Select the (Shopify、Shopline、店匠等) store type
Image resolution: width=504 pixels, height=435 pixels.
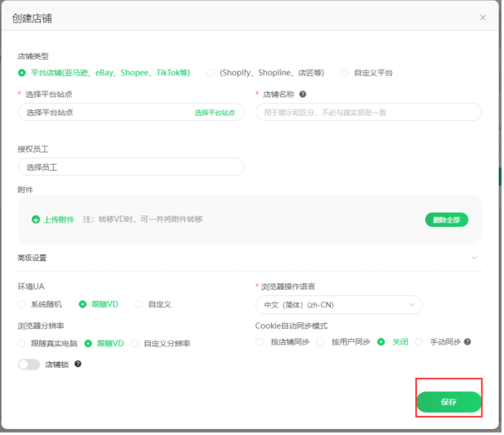(211, 73)
